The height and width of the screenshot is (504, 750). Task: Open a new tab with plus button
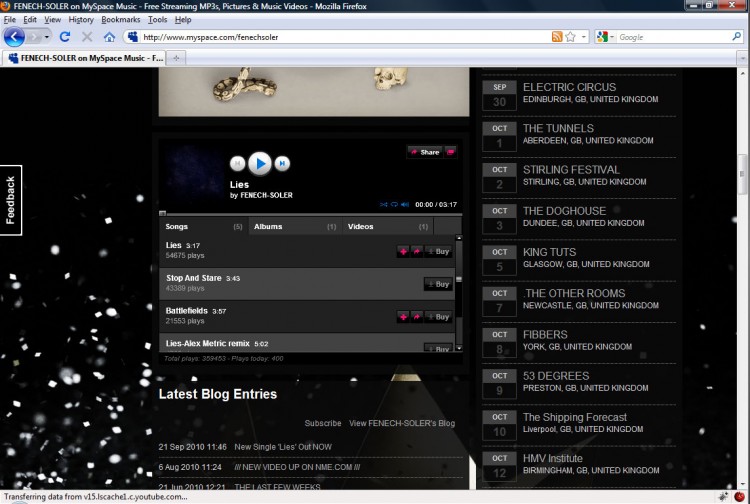coord(176,58)
